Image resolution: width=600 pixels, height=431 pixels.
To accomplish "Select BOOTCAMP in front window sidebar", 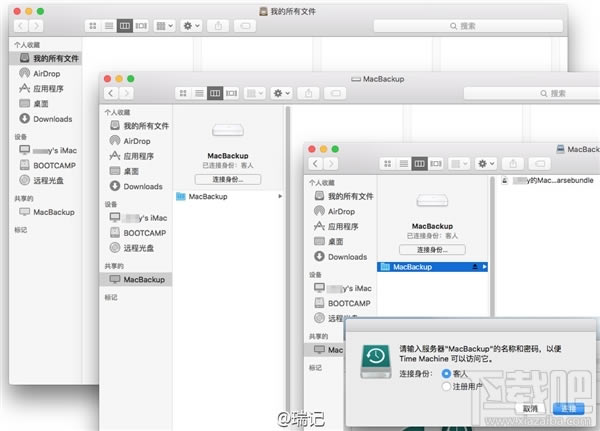I will coord(341,303).
